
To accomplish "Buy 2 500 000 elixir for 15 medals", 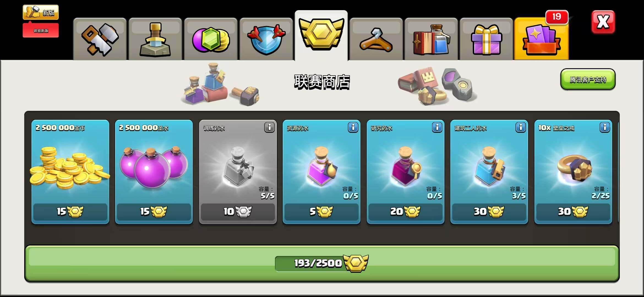I will pos(154,211).
